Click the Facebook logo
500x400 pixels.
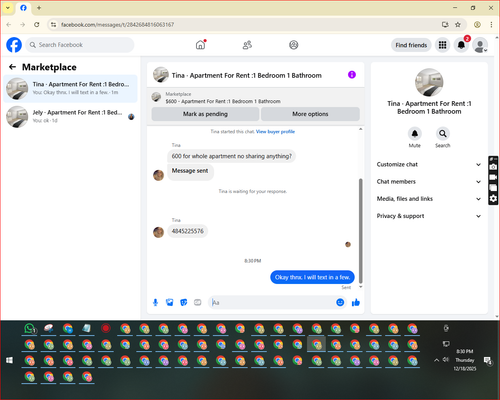14,45
